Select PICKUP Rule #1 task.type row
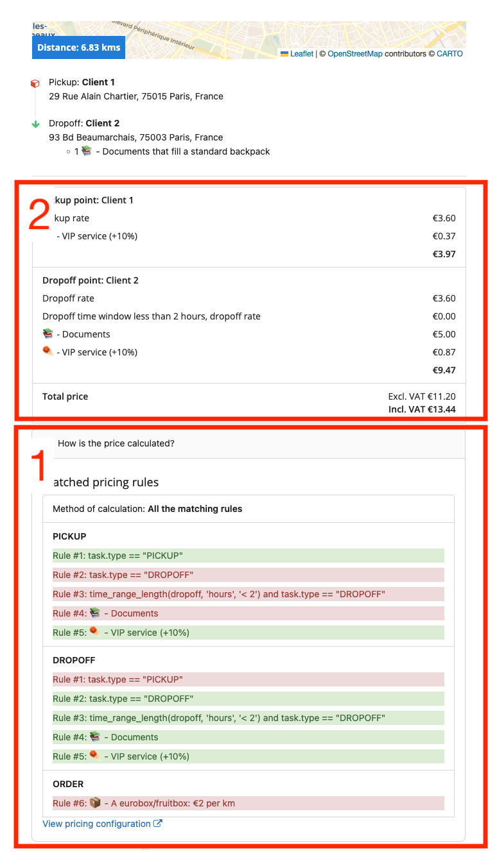Image resolution: width=497 pixels, height=868 pixels. [x=248, y=556]
